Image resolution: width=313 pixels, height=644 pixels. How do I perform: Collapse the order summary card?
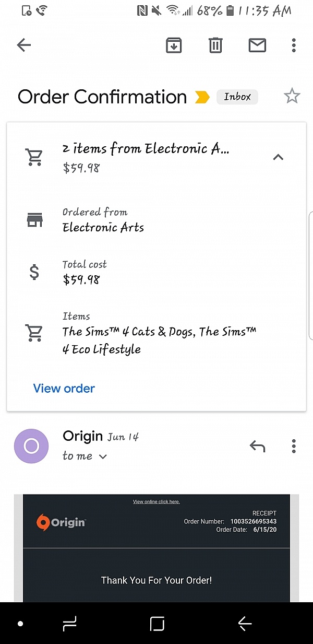278,157
